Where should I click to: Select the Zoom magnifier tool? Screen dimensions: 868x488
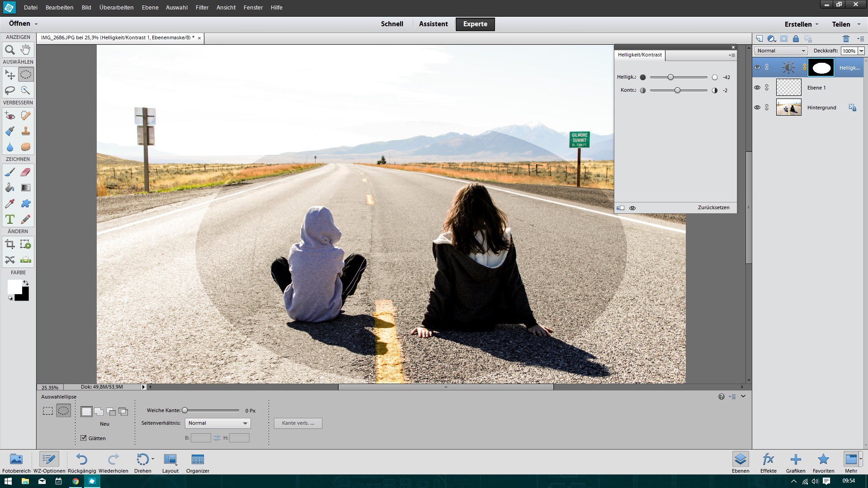point(10,50)
